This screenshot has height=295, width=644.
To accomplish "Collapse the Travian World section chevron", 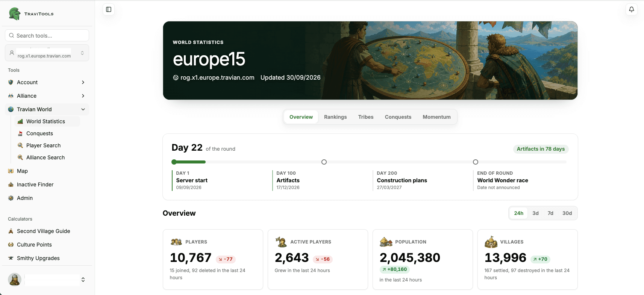I will (x=83, y=109).
